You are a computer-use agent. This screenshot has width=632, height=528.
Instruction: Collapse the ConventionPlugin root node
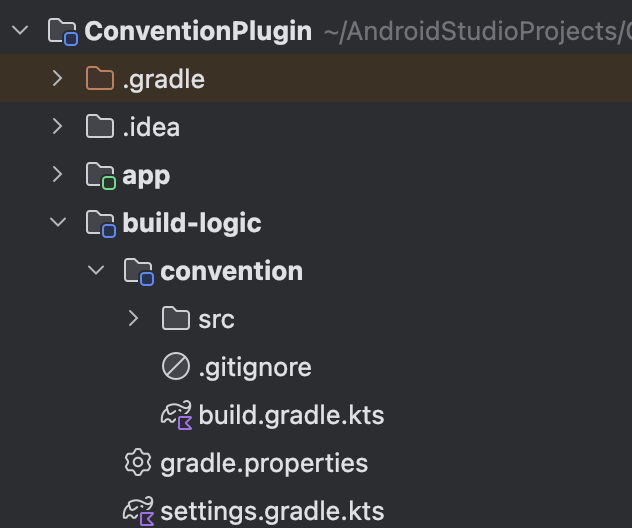point(19,31)
